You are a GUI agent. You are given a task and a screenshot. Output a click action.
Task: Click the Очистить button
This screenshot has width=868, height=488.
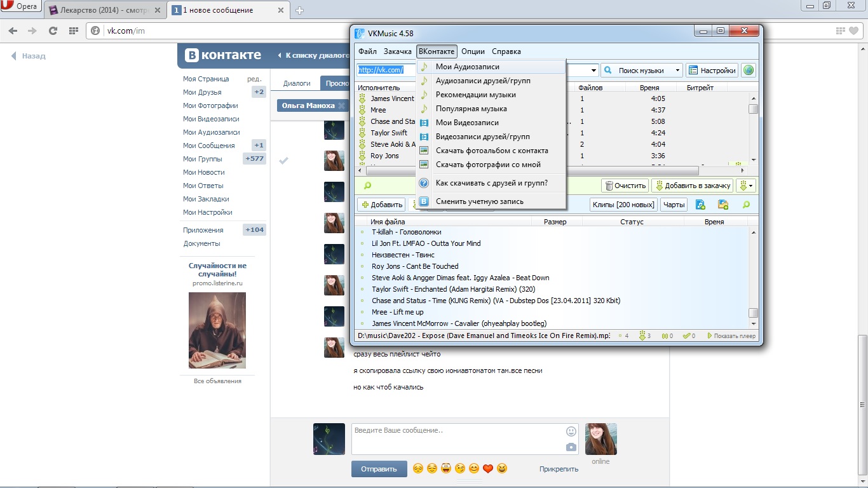coord(625,186)
